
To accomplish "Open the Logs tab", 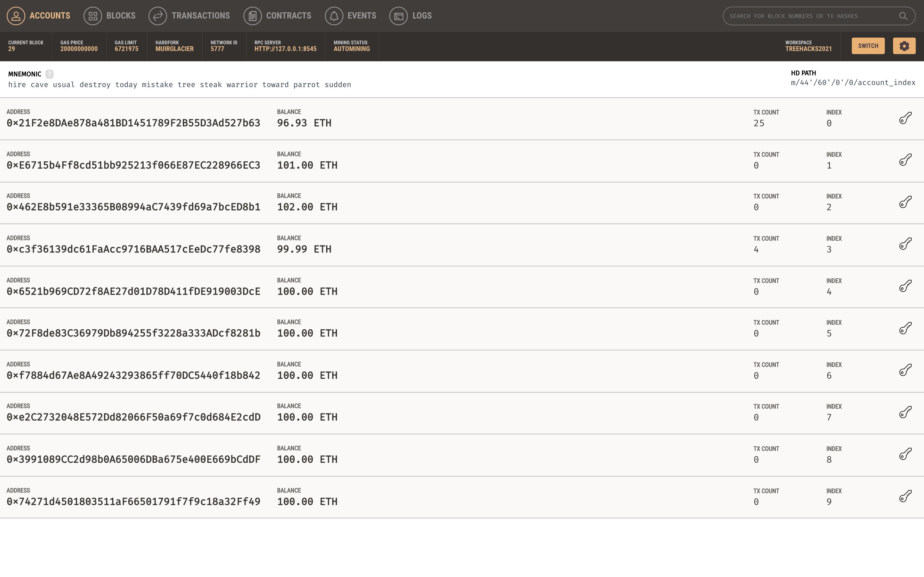I will coord(410,16).
